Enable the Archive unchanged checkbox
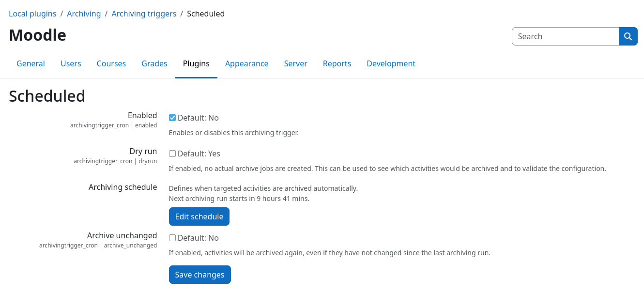Screen dimensions: 644x293 click(172, 238)
